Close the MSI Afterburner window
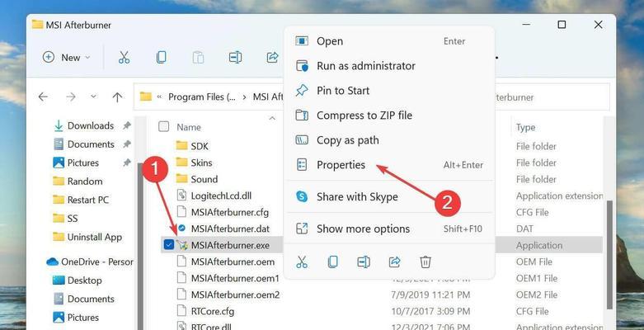 599,25
